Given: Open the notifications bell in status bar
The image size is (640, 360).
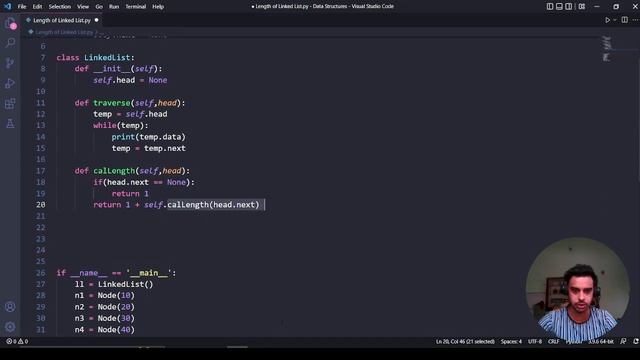Looking at the screenshot, I should point(636,341).
